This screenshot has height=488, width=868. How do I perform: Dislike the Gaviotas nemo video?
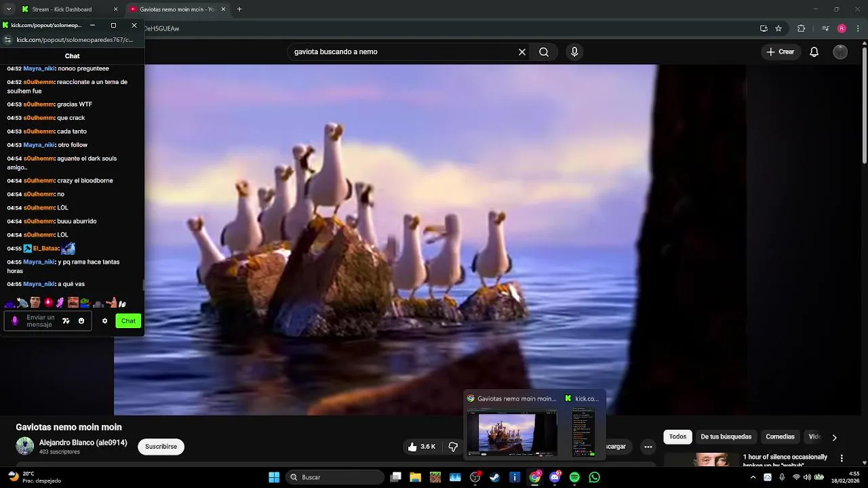click(x=453, y=447)
